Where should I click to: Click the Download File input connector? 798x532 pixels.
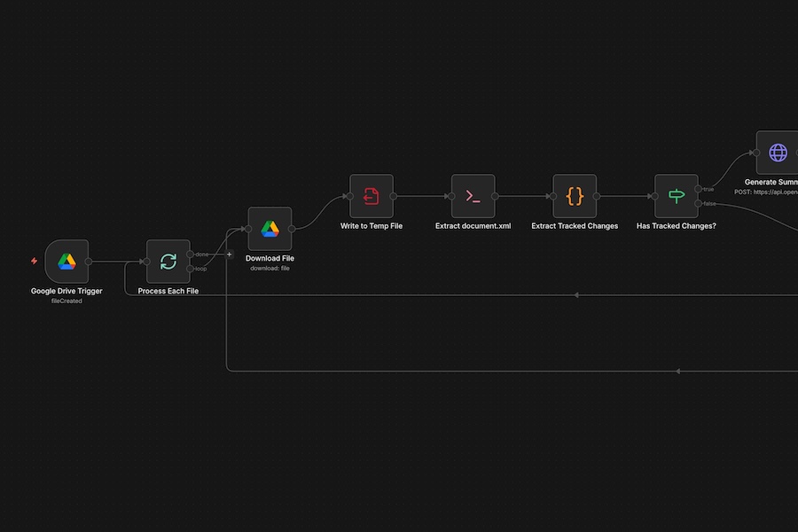(x=248, y=229)
